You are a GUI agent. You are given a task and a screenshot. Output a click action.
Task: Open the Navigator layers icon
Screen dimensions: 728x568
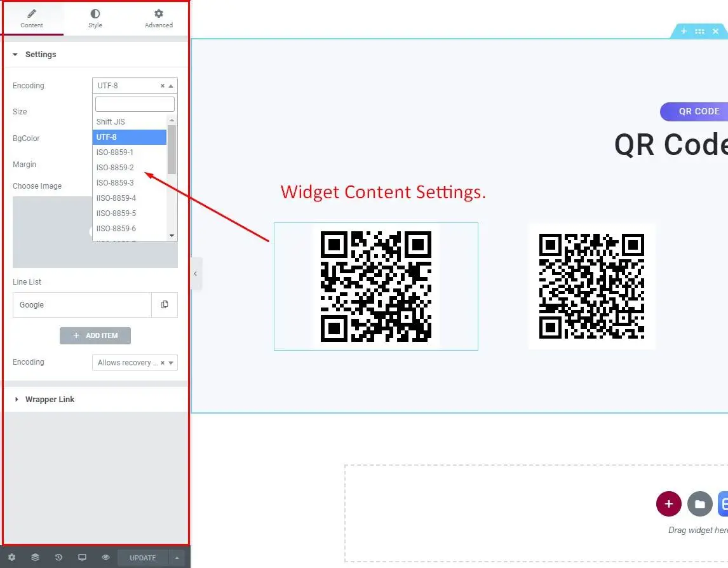point(36,557)
